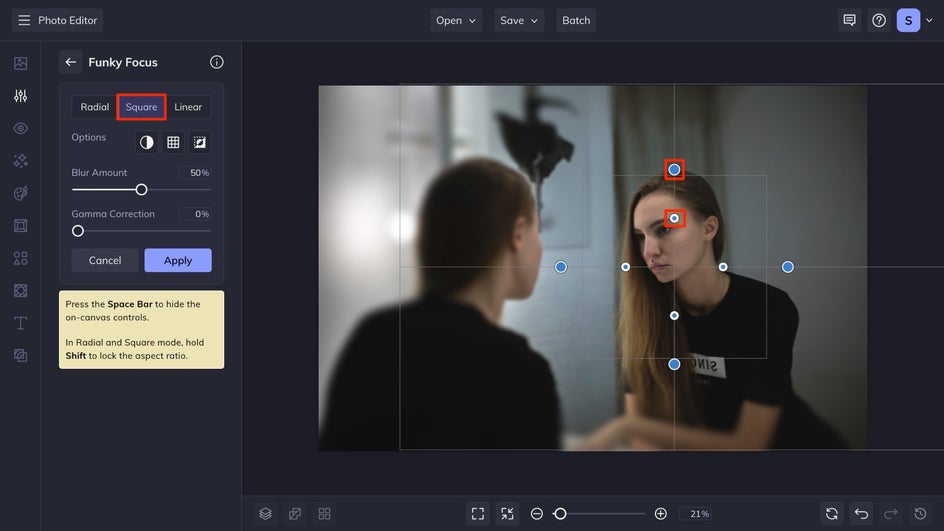Click the zoom slider handle

pyautogui.click(x=560, y=514)
